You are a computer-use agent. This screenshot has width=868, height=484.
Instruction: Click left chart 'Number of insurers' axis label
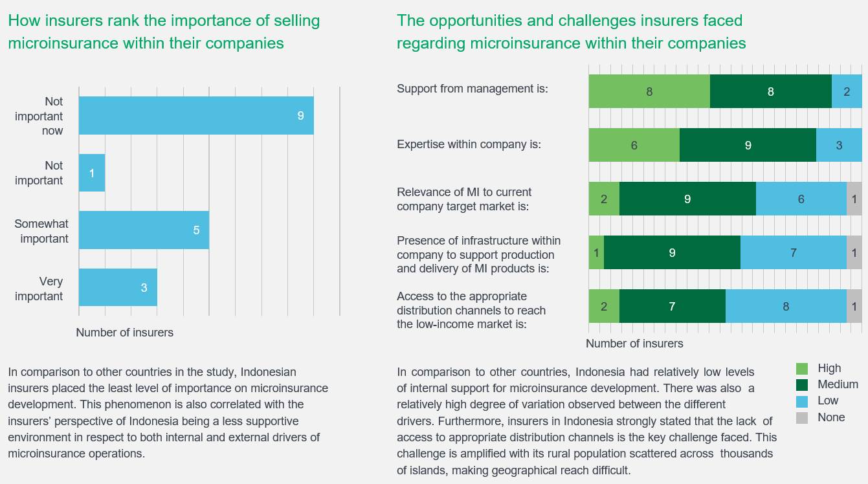[x=125, y=333]
